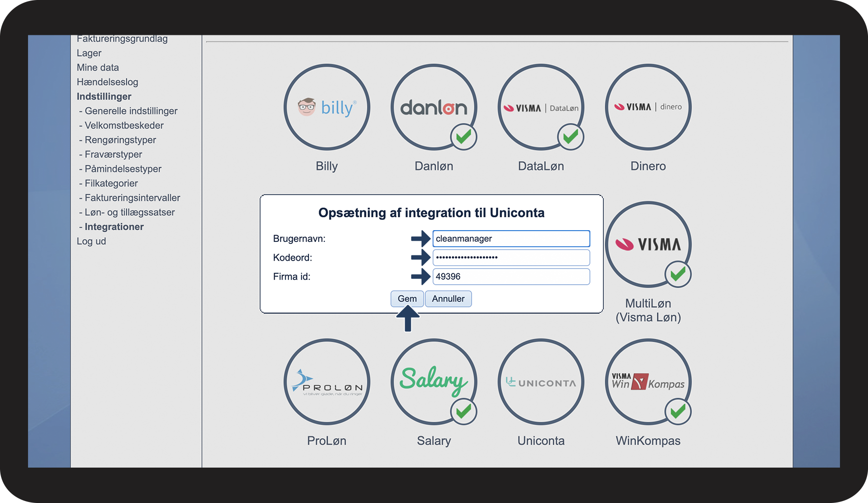Open the Salary integration icon
The width and height of the screenshot is (868, 503).
point(434,382)
